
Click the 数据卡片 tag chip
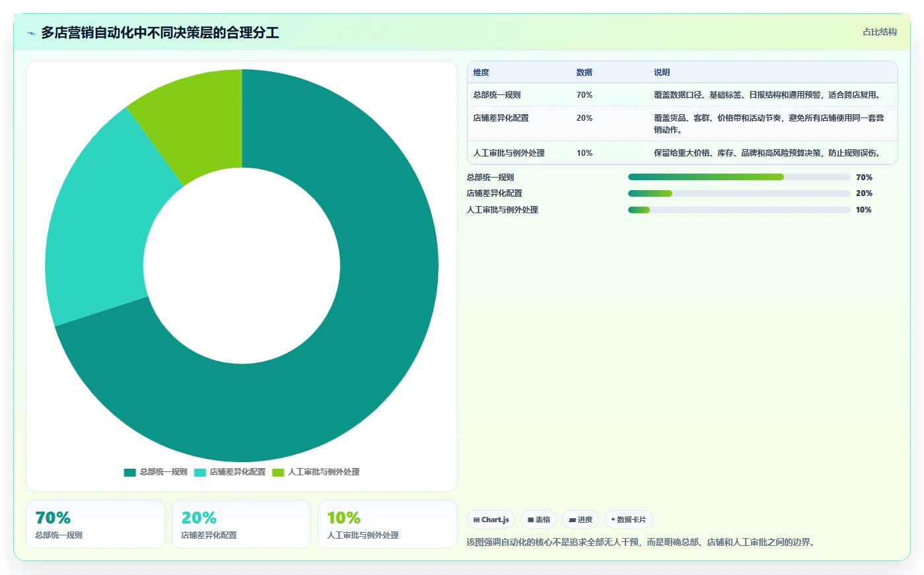pos(628,520)
